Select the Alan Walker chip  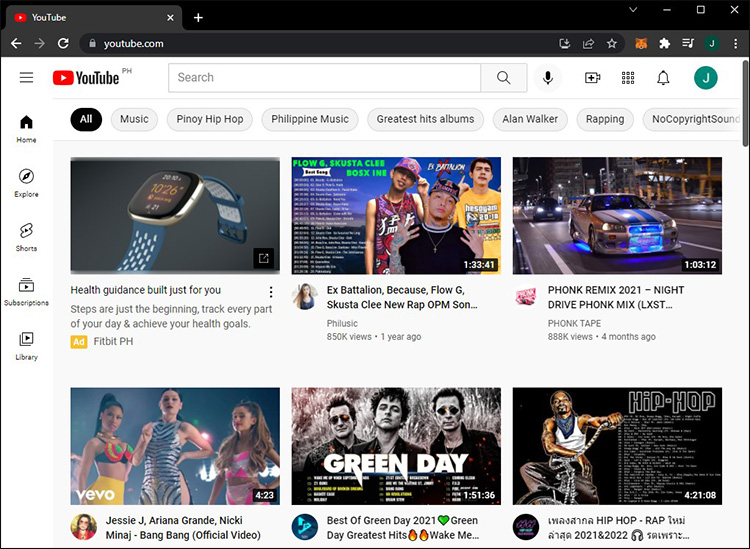tap(530, 119)
